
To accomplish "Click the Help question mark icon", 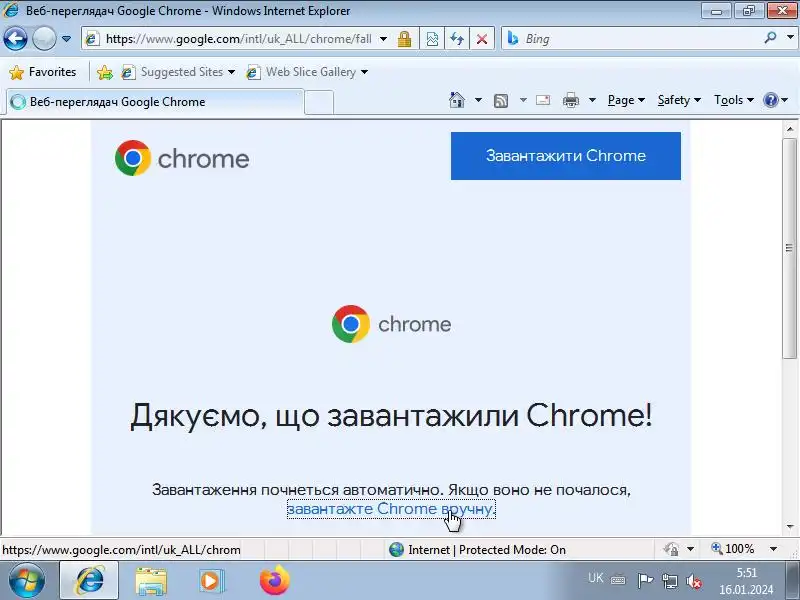I will [771, 100].
